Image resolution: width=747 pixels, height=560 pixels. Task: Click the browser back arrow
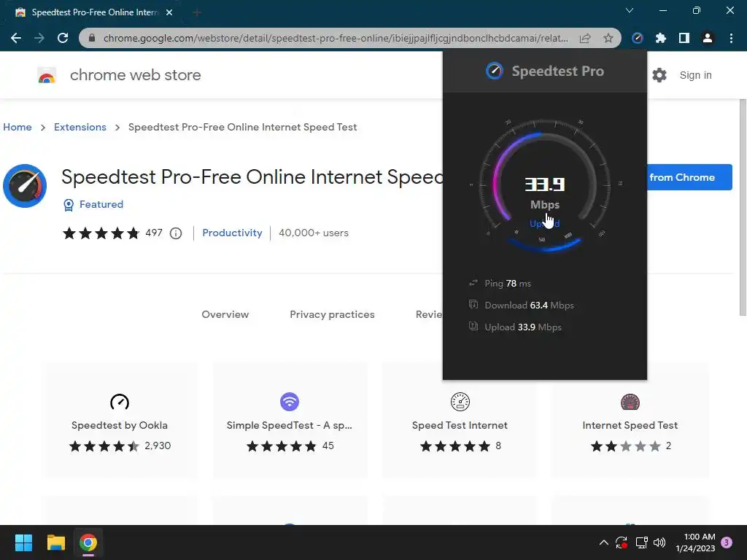(16, 38)
